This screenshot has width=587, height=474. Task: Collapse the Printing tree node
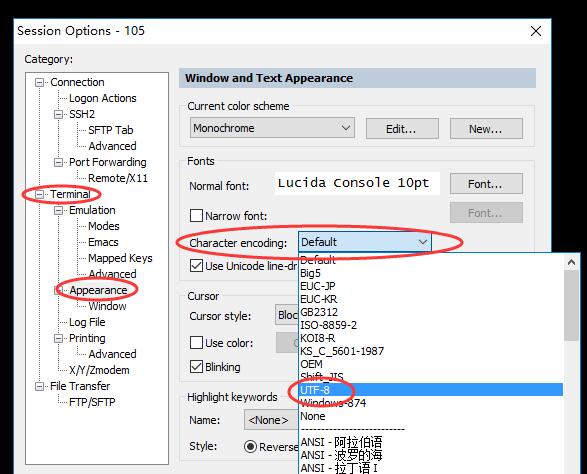tap(58, 338)
